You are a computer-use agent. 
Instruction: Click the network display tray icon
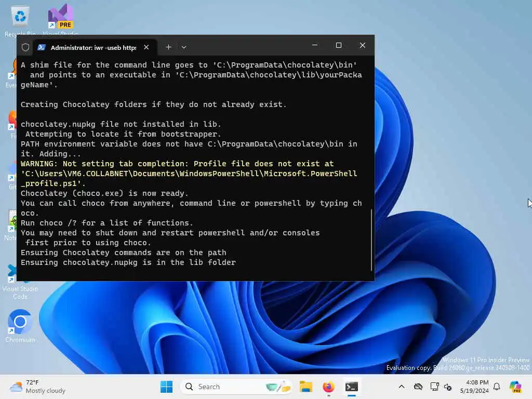tap(435, 387)
